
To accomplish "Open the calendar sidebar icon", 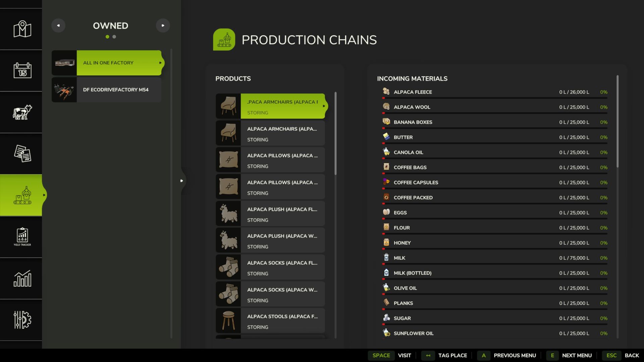I will tap(22, 70).
